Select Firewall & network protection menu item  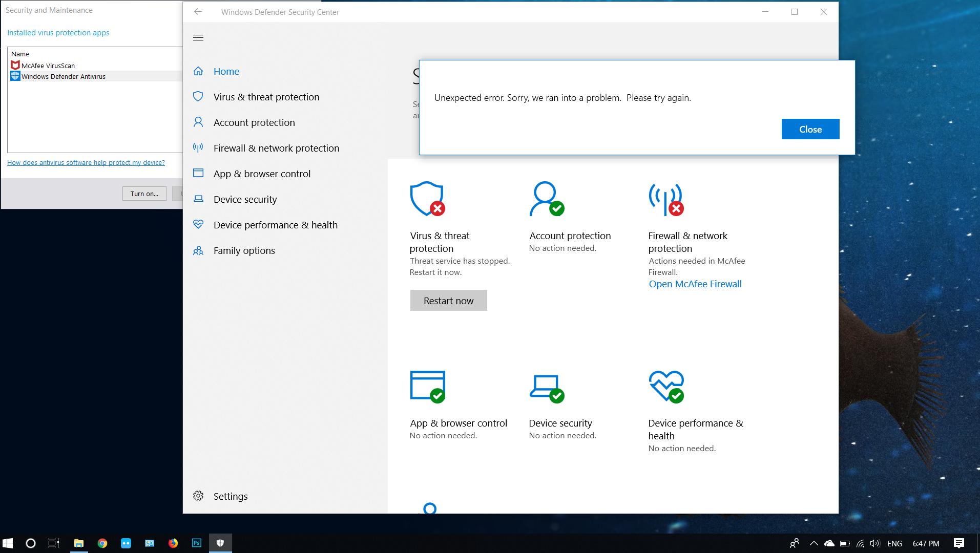coord(277,148)
